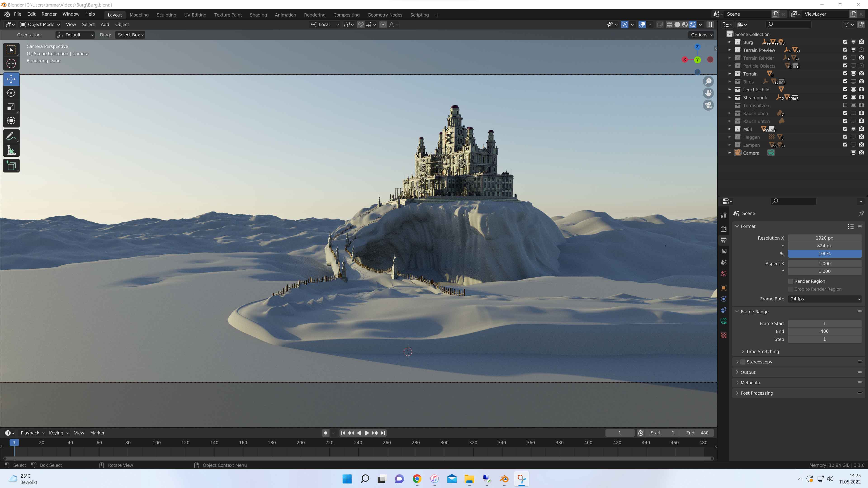
Task: Open the Render properties tab
Action: pos(724,229)
